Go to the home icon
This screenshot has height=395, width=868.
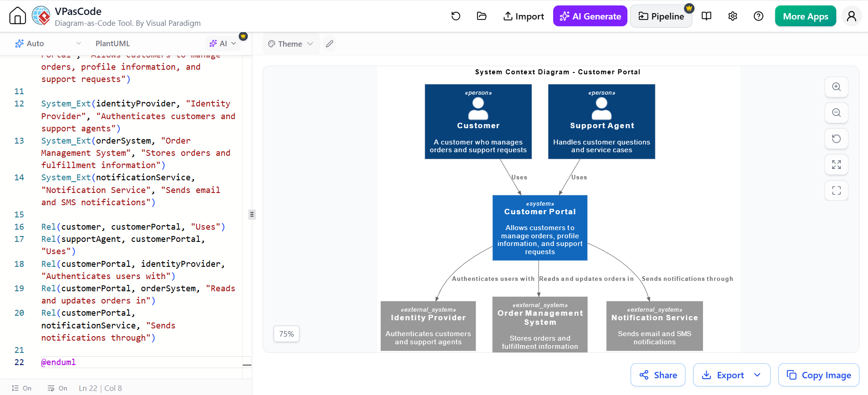point(18,16)
